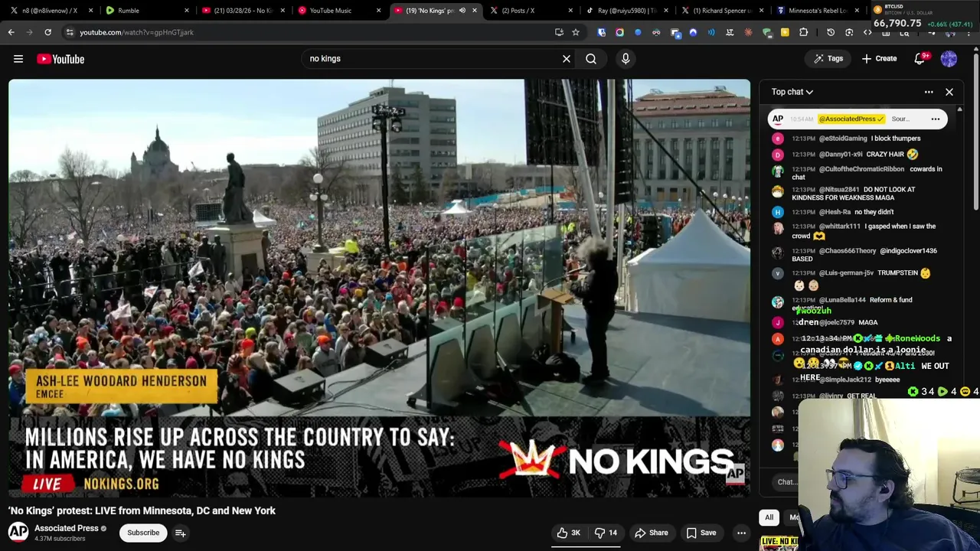Screen dimensions: 980x551
Task: Click install/cast icon in address bar
Action: point(559,32)
